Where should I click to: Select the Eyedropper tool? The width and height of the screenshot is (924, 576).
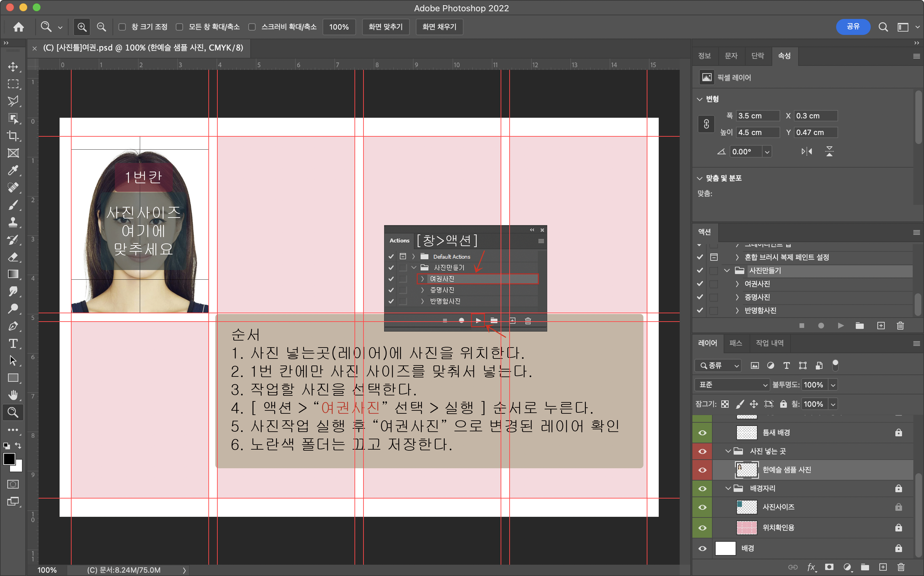pos(13,170)
